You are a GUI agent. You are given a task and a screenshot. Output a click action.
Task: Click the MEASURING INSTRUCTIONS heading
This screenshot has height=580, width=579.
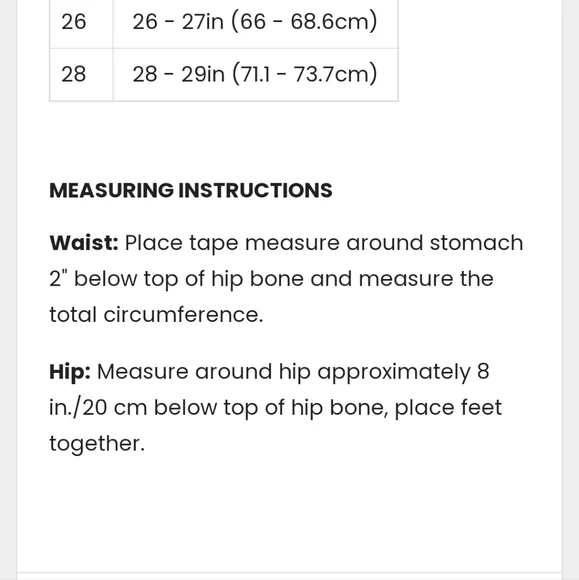pyautogui.click(x=191, y=190)
